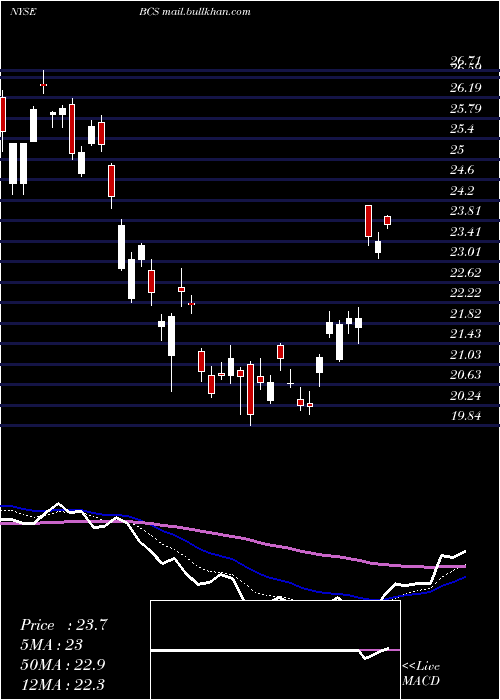Image resolution: width=500 pixels, height=700 pixels.
Task: Click the 25 price level label
Action: point(457,150)
